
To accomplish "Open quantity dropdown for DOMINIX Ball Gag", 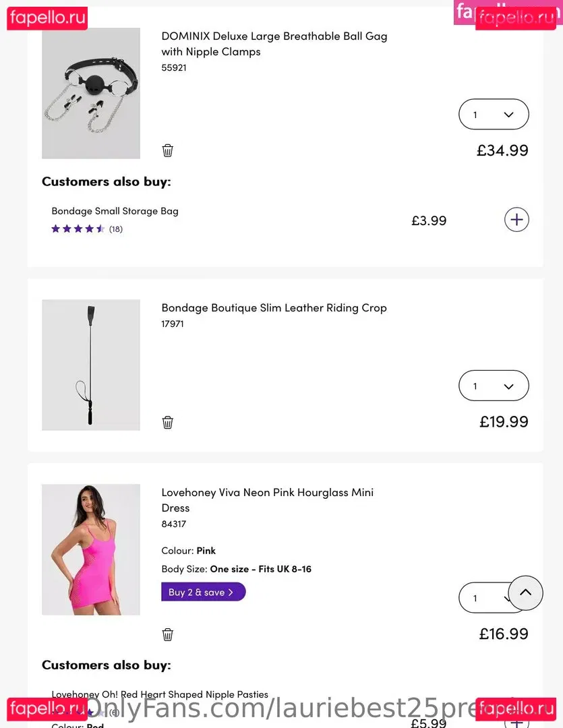I will point(494,115).
